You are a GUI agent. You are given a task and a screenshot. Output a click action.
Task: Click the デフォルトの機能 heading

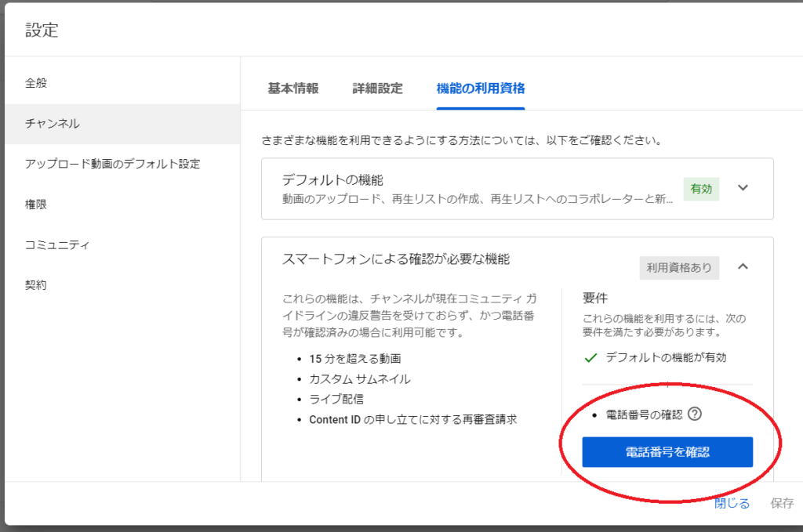tap(332, 180)
